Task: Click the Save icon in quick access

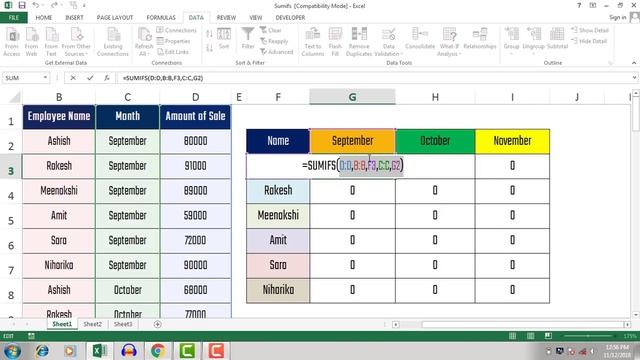Action: click(x=22, y=5)
